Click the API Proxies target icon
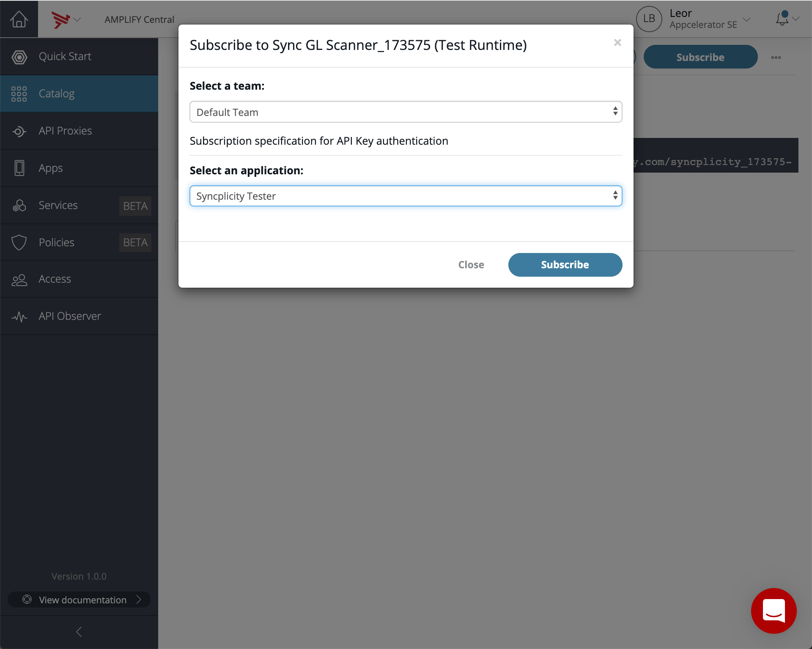The width and height of the screenshot is (812, 649). click(19, 131)
